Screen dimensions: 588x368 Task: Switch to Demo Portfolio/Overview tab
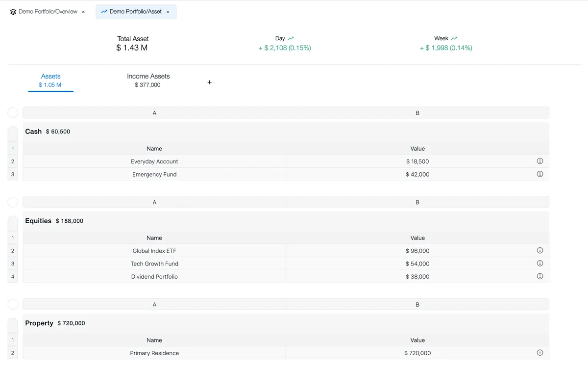[x=48, y=12]
